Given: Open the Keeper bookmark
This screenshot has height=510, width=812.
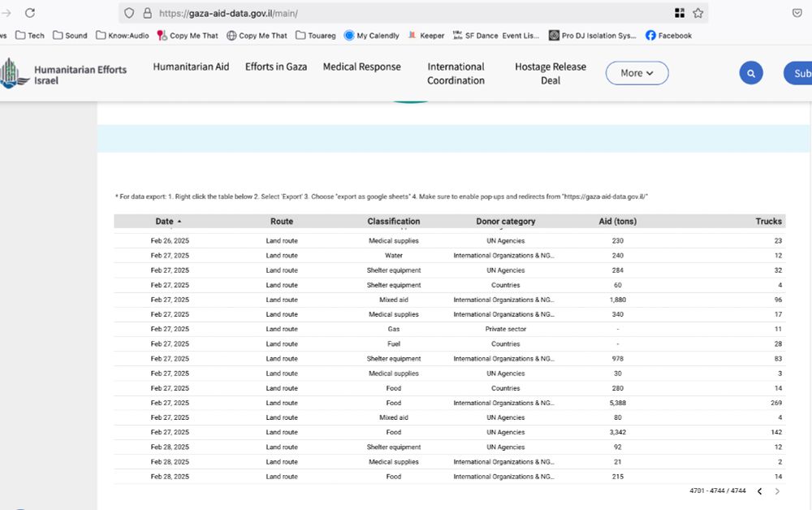Looking at the screenshot, I should click(x=426, y=35).
